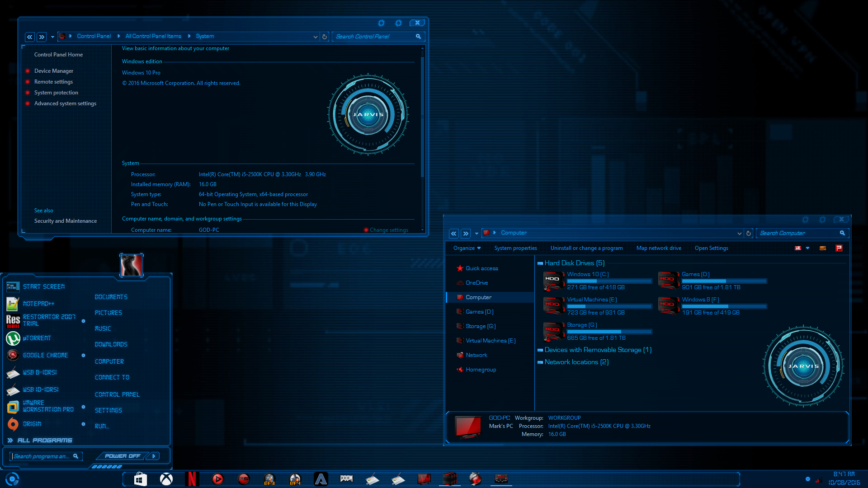Click Uninstall or change a program
This screenshot has width=868, height=488.
pos(587,248)
